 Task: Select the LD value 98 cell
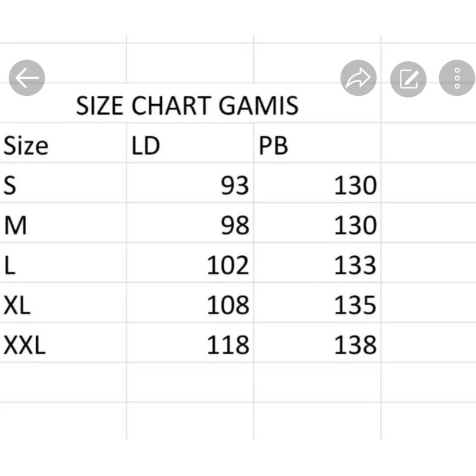pos(234,226)
